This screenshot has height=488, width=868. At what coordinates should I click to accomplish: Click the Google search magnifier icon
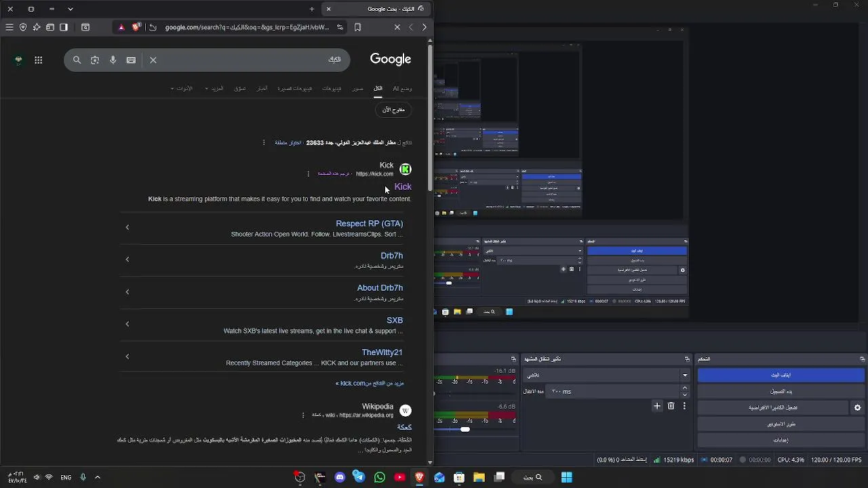click(x=77, y=60)
